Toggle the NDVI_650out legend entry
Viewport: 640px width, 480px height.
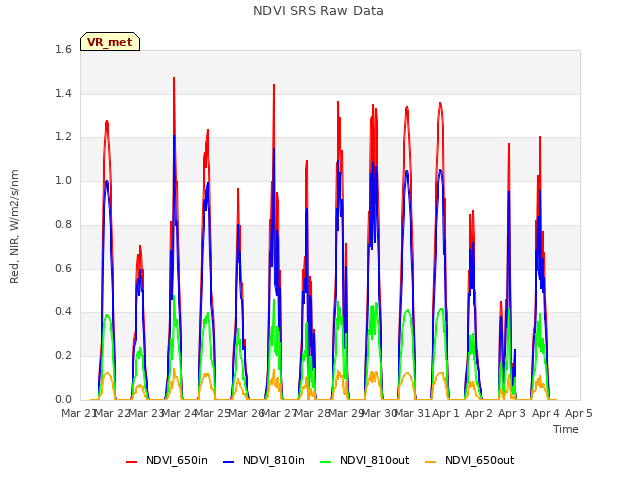pos(469,461)
